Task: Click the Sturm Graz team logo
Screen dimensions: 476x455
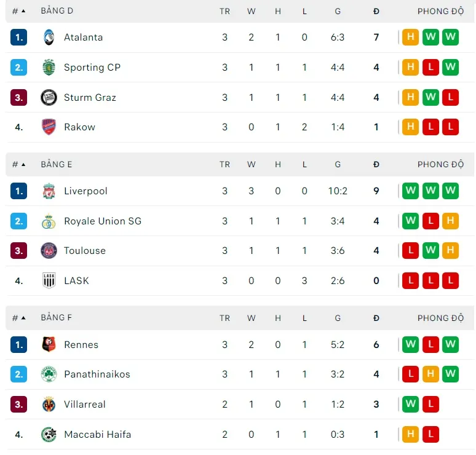Action: tap(49, 97)
